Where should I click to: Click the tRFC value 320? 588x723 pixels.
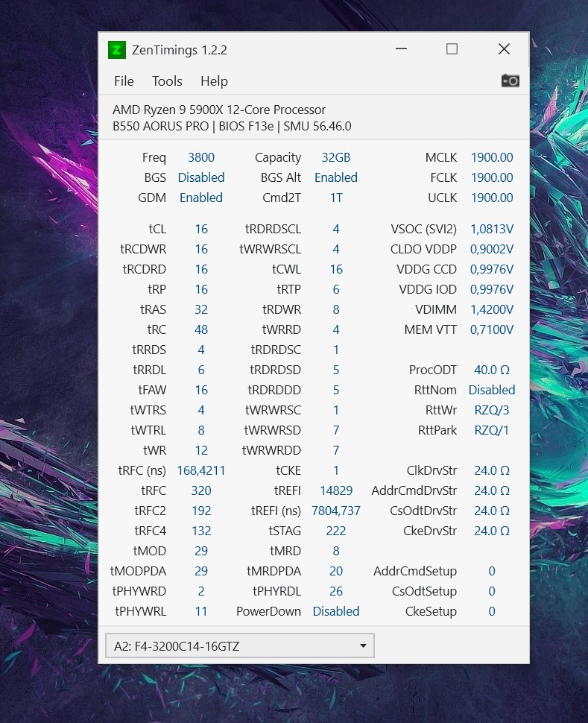click(x=201, y=490)
